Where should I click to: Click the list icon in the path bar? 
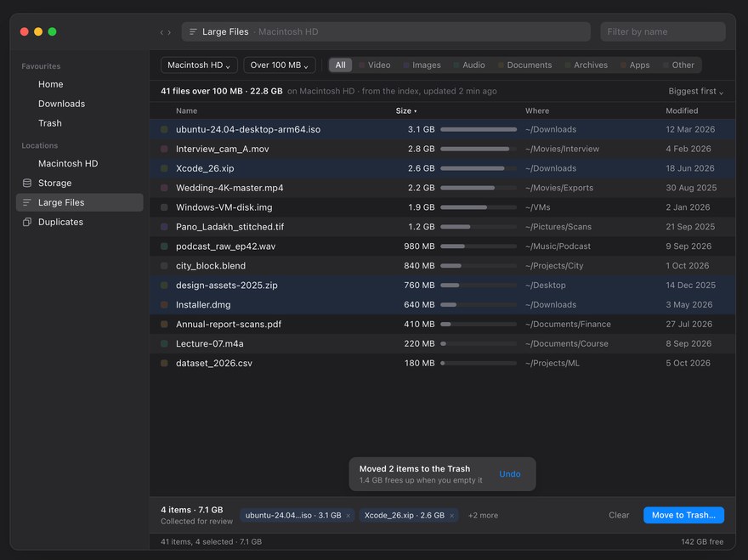point(193,31)
